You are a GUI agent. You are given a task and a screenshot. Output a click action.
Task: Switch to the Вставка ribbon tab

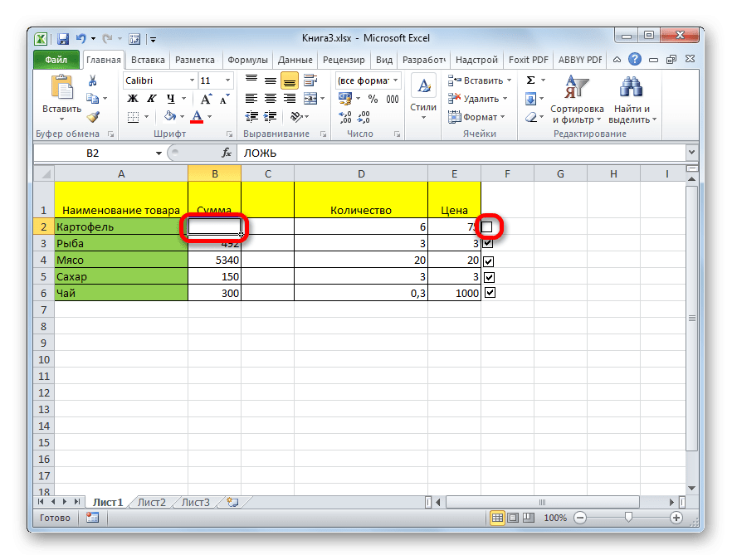[148, 60]
